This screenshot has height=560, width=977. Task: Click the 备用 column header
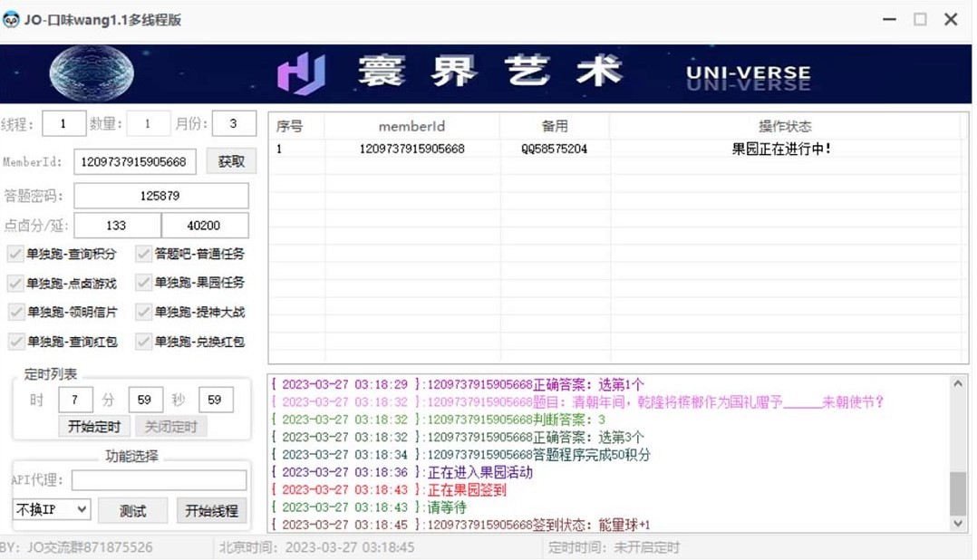[555, 127]
